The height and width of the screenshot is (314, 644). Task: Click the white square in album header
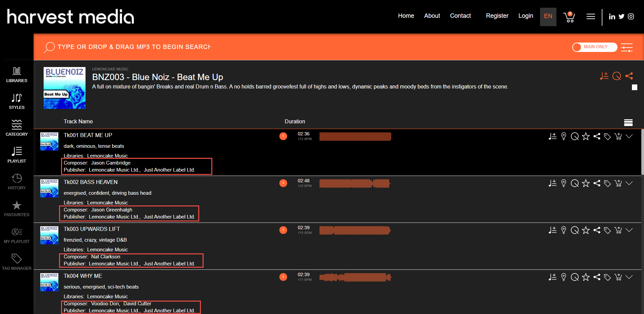click(635, 87)
